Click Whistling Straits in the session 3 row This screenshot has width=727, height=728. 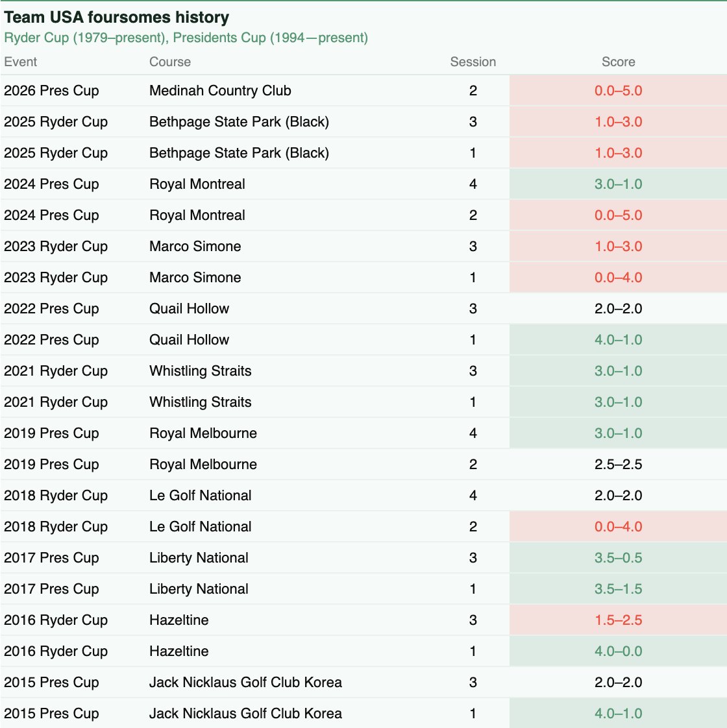200,370
